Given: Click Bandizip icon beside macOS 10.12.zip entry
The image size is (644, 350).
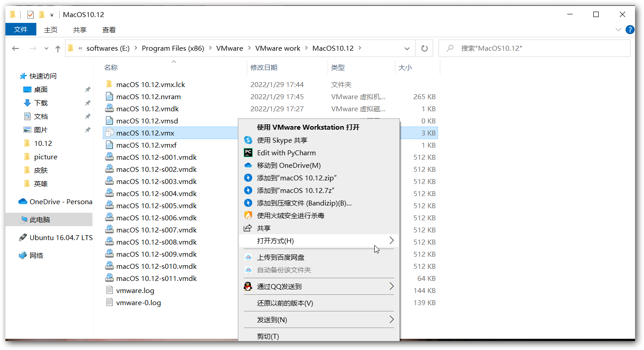Looking at the screenshot, I should [x=248, y=178].
